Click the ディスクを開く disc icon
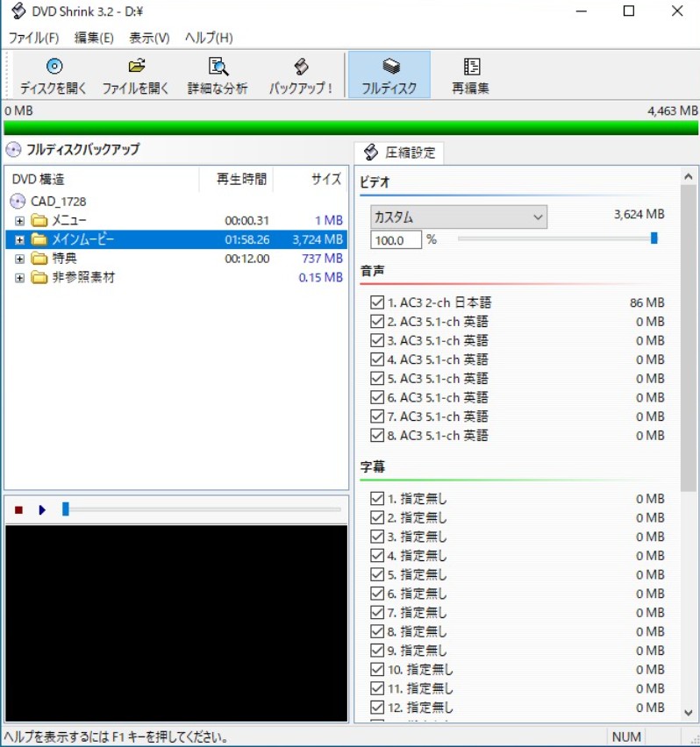700x747 pixels. 54,67
